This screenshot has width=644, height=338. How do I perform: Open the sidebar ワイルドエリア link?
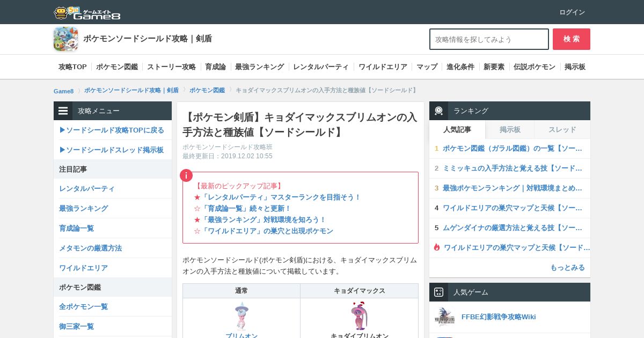tap(84, 268)
